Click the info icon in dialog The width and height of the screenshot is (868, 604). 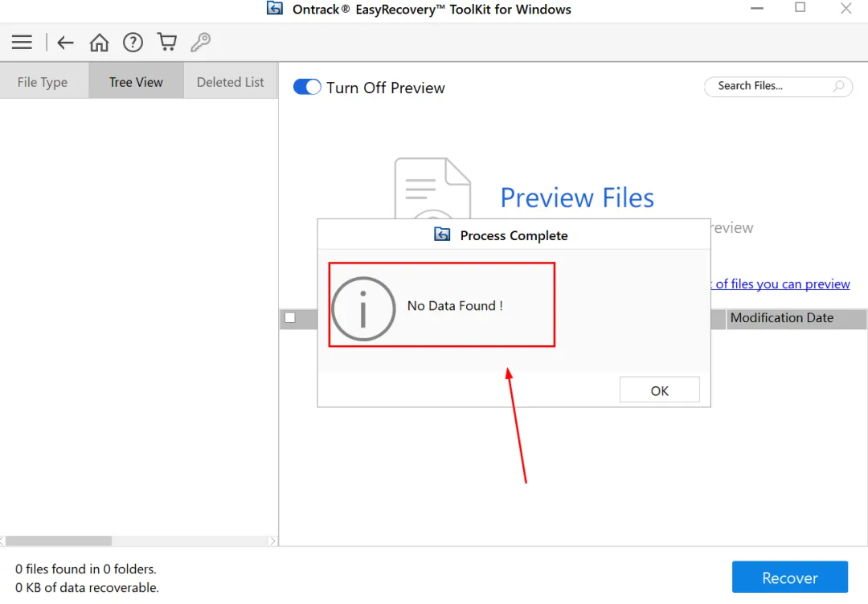pos(363,308)
